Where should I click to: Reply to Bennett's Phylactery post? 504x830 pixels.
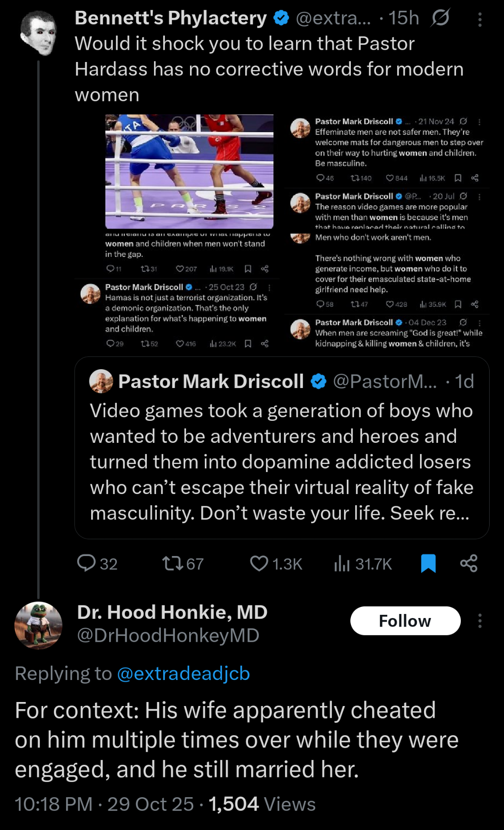tap(87, 563)
